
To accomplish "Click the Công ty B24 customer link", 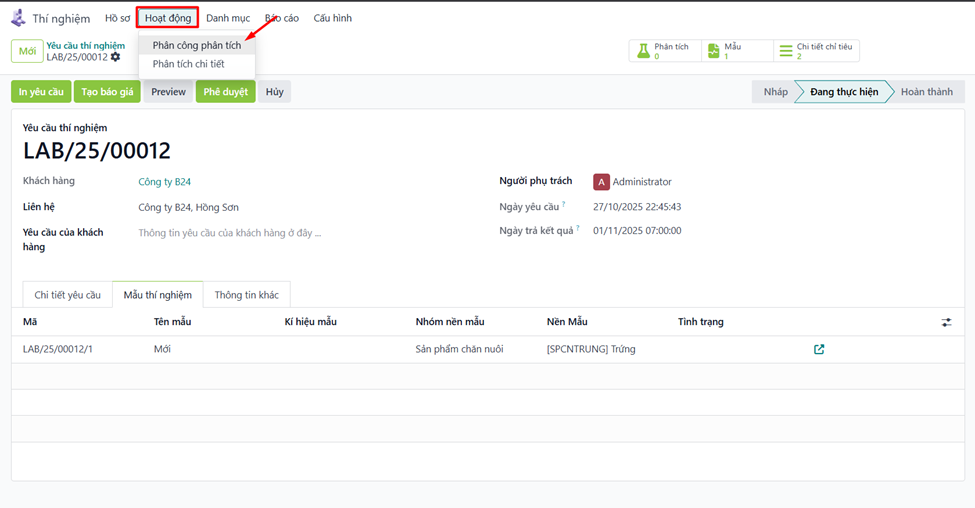I will 164,182.
